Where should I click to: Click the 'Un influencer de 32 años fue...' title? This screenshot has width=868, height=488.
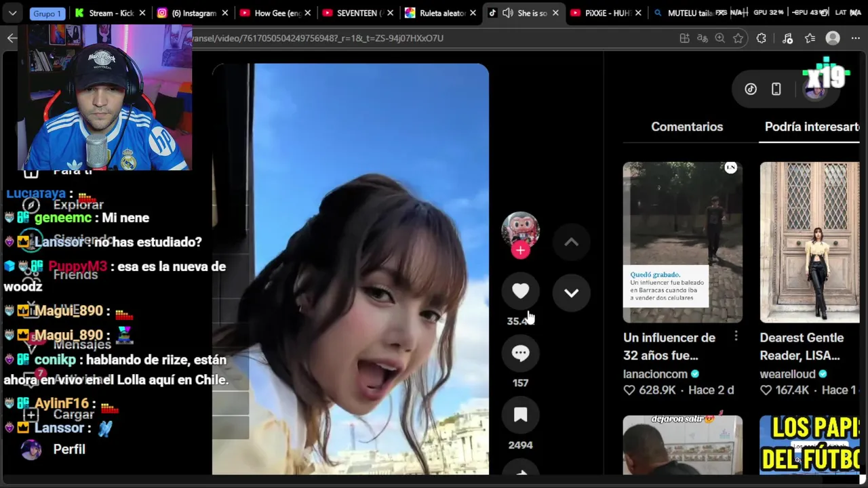click(669, 346)
